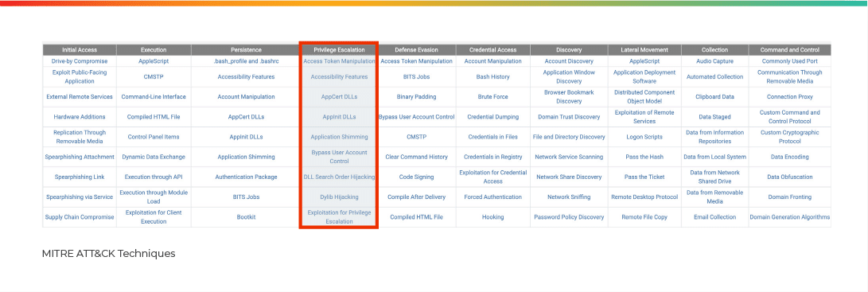
Task: Click Domain Generation Algorithms link
Action: pyautogui.click(x=790, y=217)
